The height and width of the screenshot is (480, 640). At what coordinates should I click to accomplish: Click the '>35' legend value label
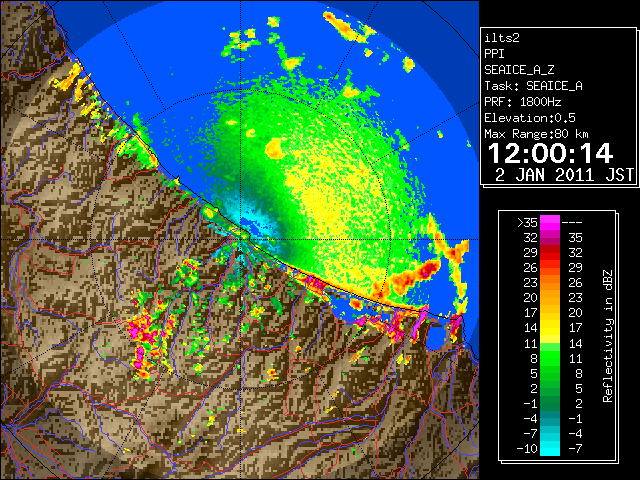tap(527, 222)
